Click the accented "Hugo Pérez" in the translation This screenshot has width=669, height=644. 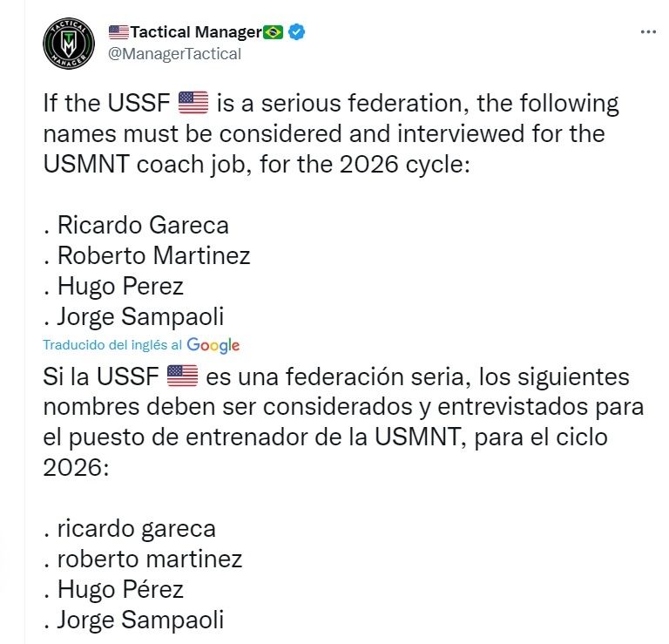point(120,589)
